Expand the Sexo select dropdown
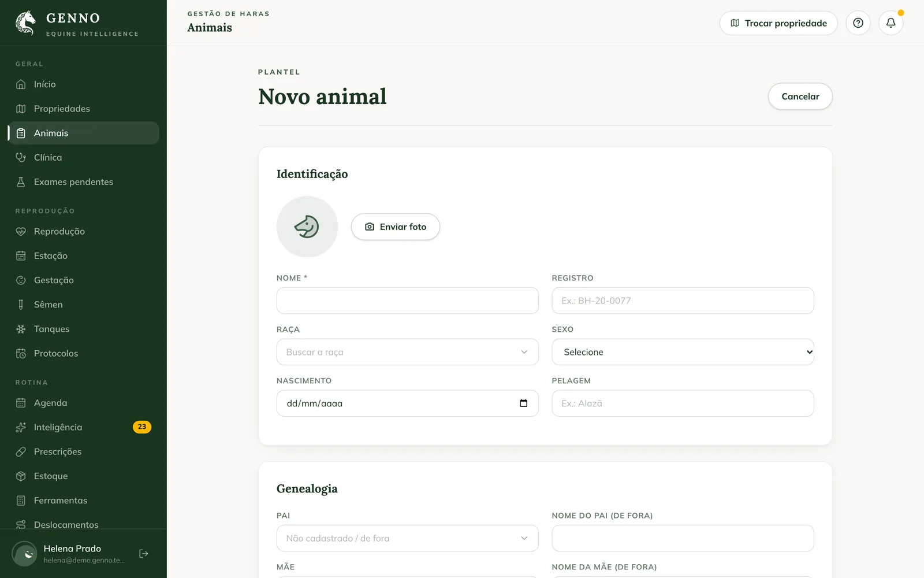Screen dimensions: 924x578 [683, 352]
